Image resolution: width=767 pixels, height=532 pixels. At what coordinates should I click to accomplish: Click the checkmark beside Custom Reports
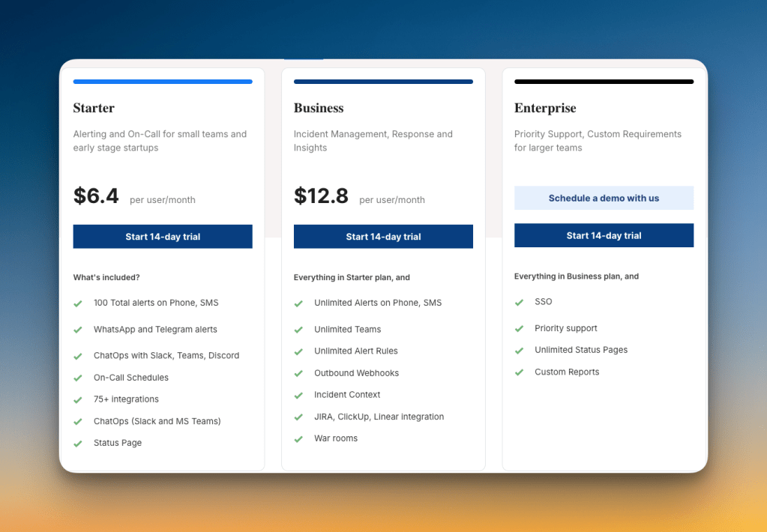(519, 372)
